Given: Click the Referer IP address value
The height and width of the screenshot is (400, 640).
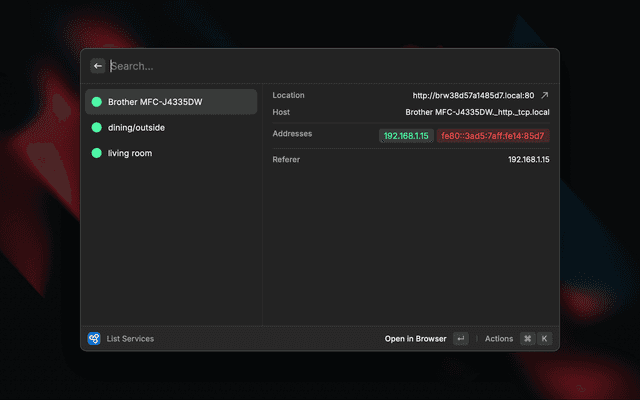Looking at the screenshot, I should 528,159.
